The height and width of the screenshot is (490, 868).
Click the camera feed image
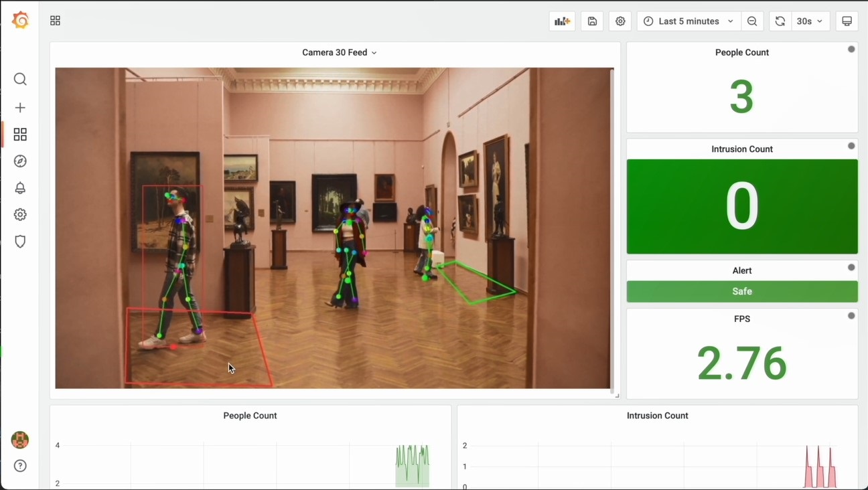333,228
